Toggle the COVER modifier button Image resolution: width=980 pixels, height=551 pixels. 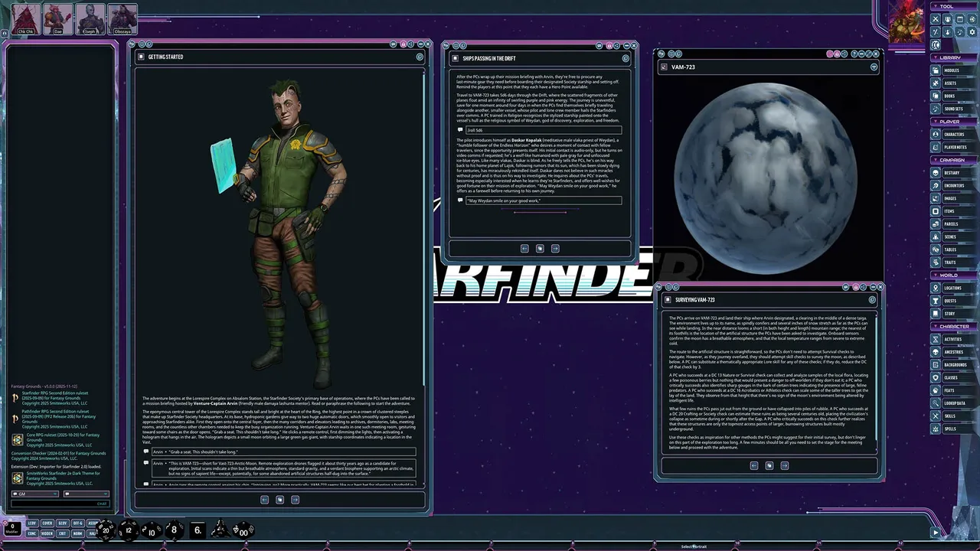pyautogui.click(x=47, y=523)
